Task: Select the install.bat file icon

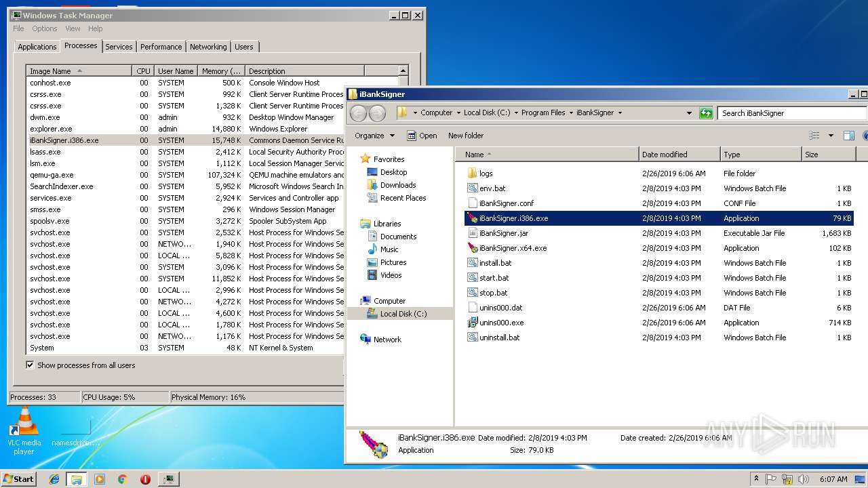Action: pos(473,263)
